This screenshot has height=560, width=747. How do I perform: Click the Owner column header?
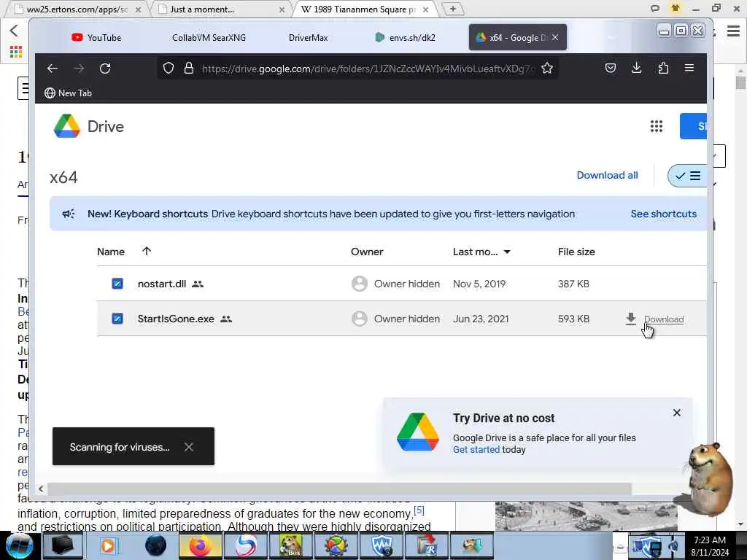tap(367, 252)
